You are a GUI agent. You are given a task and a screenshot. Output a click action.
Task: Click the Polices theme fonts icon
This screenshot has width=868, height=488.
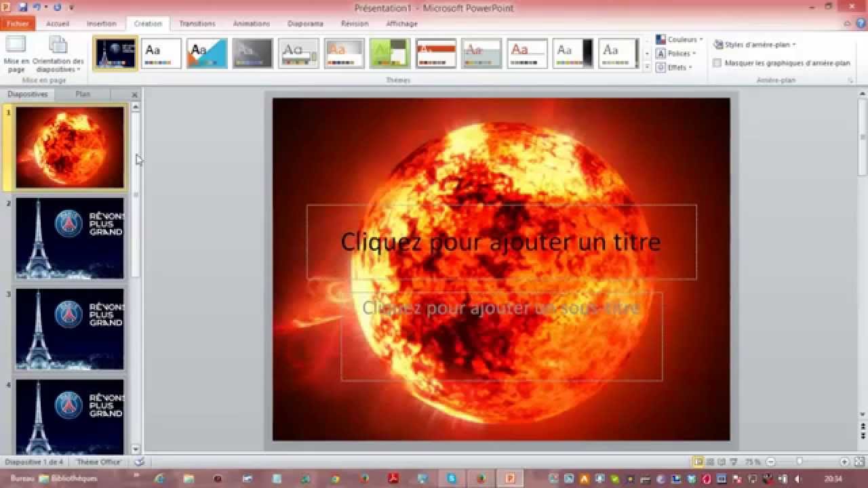click(x=660, y=54)
